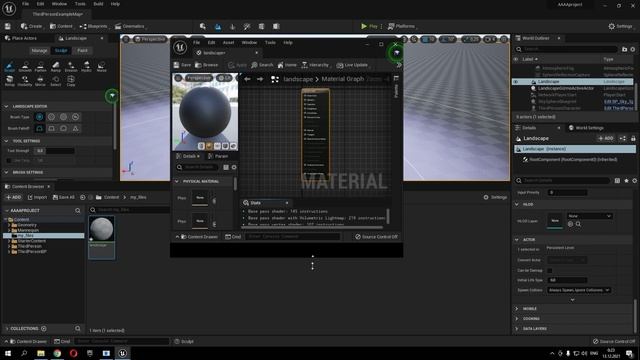
Task: Select the component Brush Type option
Action: click(76, 117)
